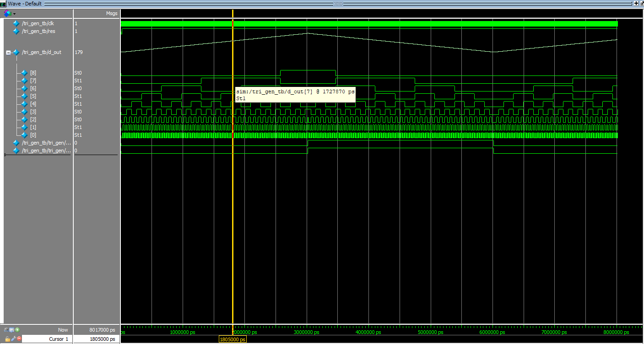Undock the Wave window
Image resolution: width=644 pixels, height=344 pixels.
pos(641,3)
